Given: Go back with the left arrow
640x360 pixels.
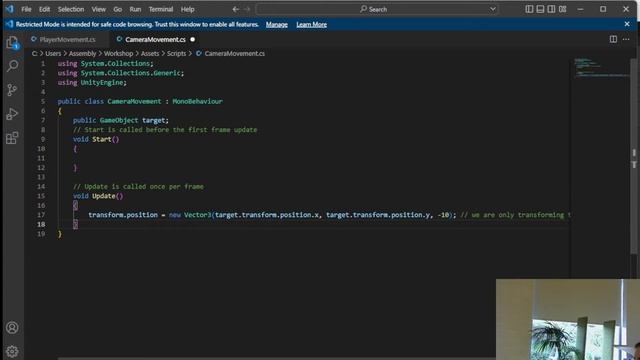Looking at the screenshot, I should click(236, 9).
